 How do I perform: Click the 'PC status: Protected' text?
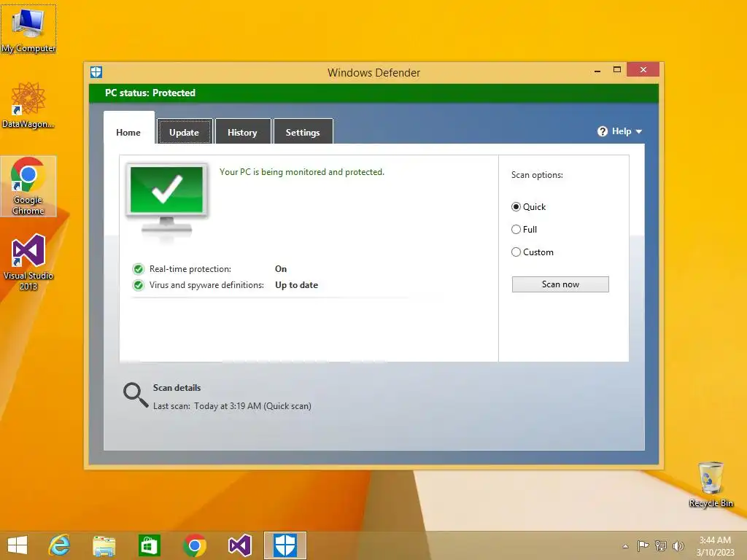150,93
